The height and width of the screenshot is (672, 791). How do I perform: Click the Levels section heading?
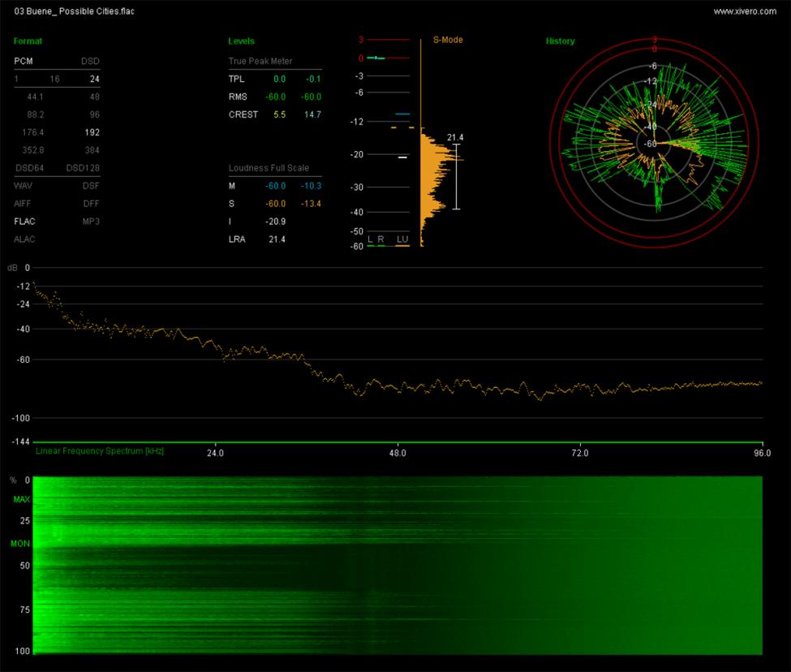pyautogui.click(x=241, y=41)
